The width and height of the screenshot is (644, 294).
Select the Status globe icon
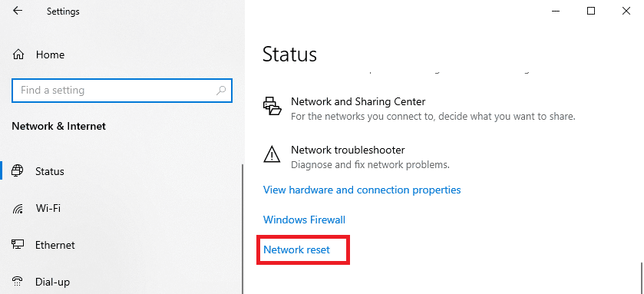point(18,171)
